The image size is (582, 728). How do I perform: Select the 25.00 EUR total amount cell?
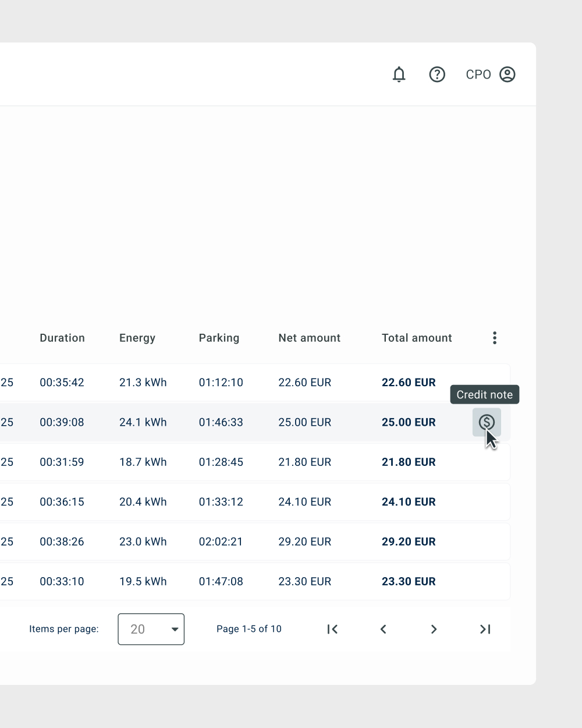pos(409,422)
